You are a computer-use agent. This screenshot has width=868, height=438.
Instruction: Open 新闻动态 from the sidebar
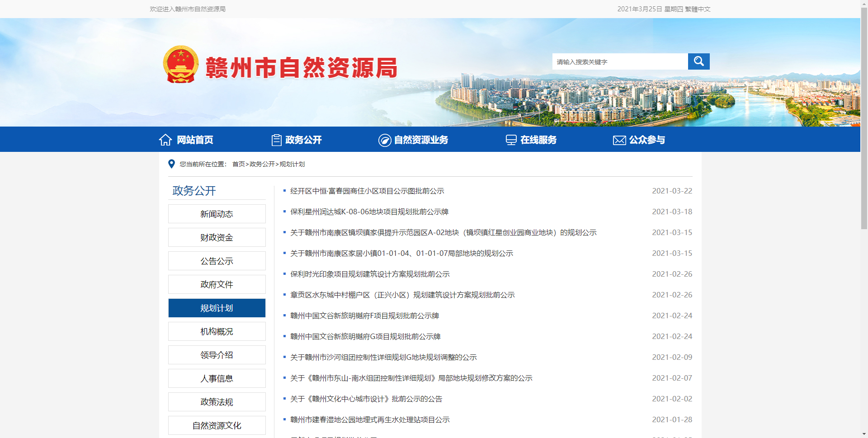[217, 214]
